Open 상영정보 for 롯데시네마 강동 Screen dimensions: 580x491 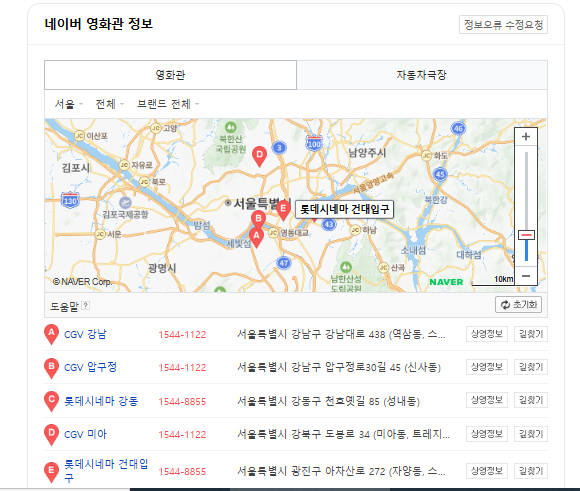click(x=487, y=400)
